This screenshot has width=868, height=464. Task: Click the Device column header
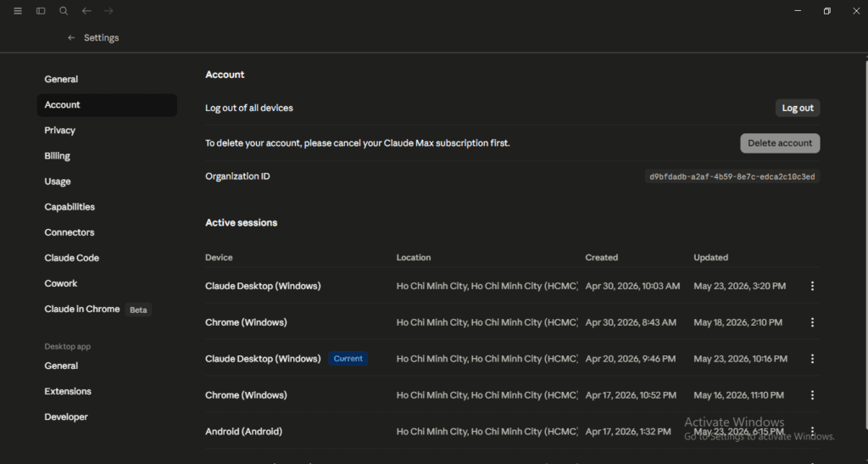219,258
